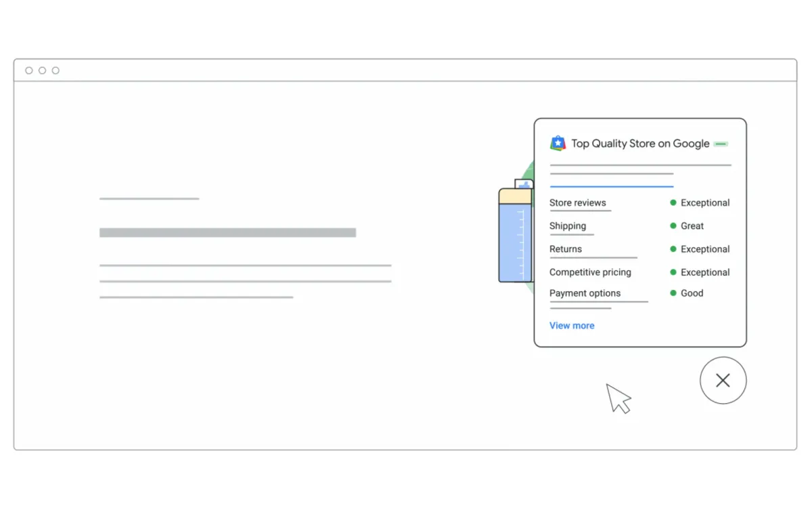Viewport: 812px width, 508px height.
Task: Click the green dot beside Shipping
Action: point(673,226)
